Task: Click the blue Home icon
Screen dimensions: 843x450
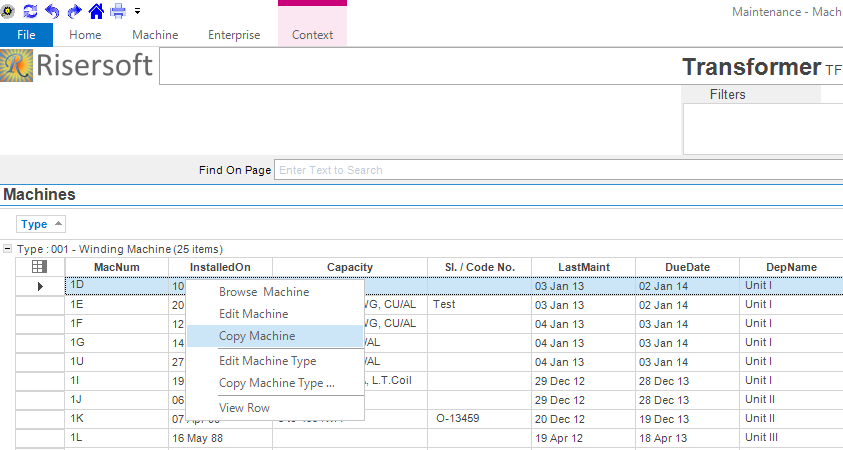Action: pyautogui.click(x=96, y=11)
